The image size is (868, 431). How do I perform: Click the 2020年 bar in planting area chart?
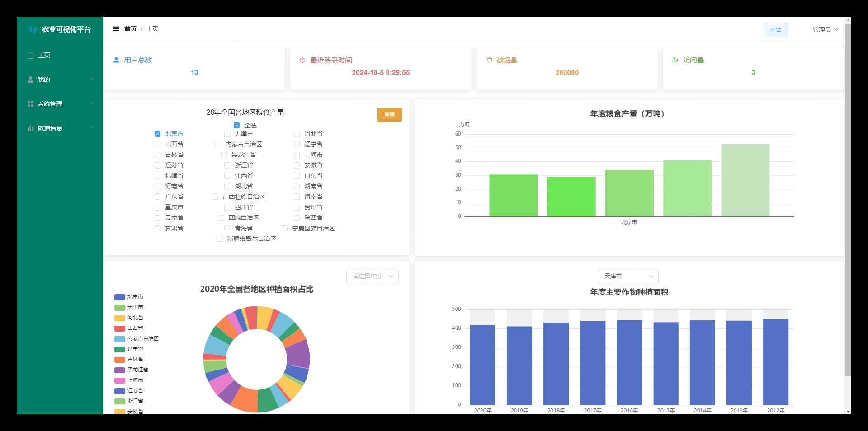pyautogui.click(x=483, y=365)
